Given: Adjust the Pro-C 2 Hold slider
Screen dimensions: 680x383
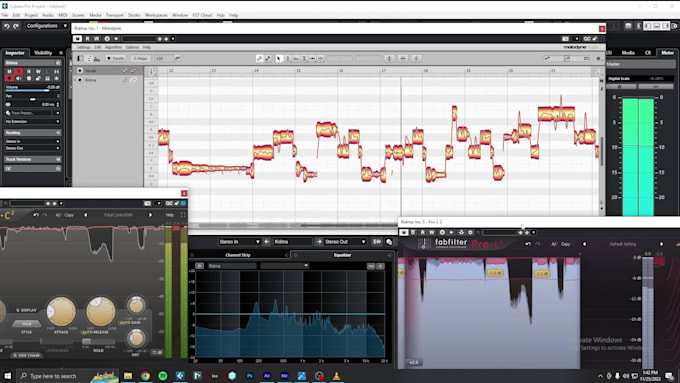Looking at the screenshot, I should tap(98, 342).
